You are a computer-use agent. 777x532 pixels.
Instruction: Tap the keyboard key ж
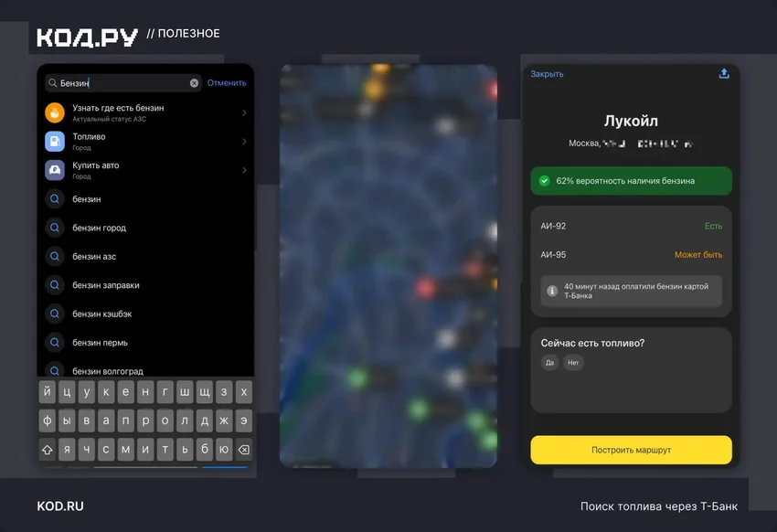pos(224,421)
